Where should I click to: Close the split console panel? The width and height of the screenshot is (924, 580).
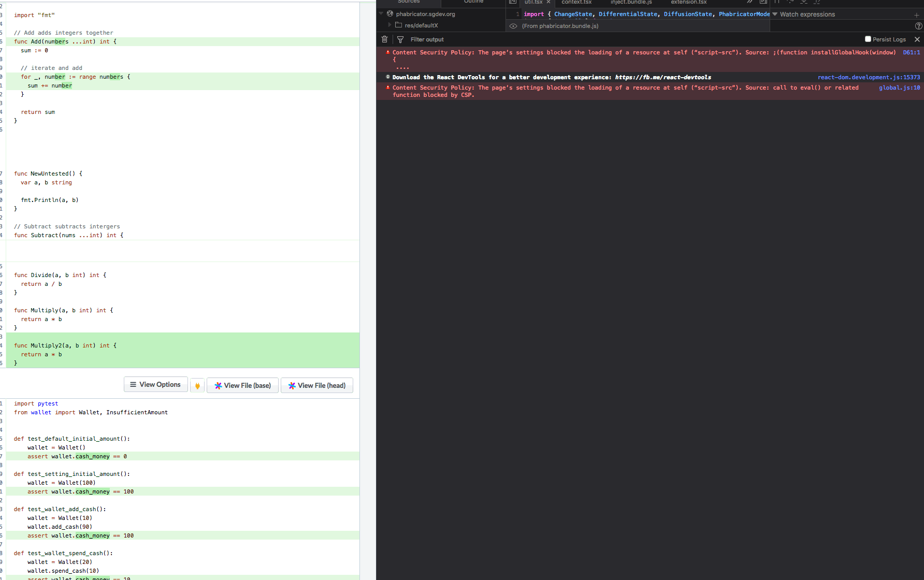(x=917, y=39)
